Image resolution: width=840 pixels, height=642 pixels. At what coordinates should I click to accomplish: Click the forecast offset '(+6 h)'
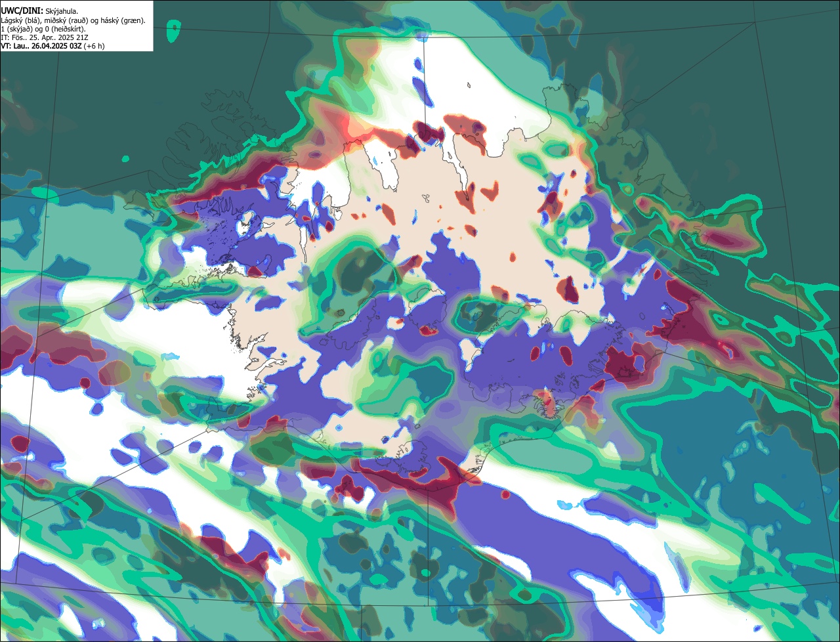94,46
